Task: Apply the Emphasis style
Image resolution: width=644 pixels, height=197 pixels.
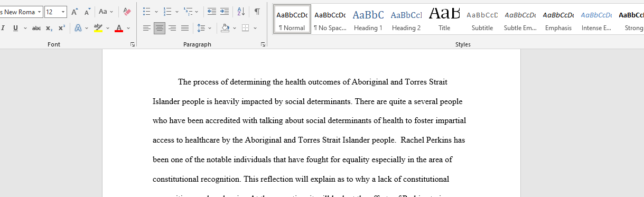Action: click(558, 20)
